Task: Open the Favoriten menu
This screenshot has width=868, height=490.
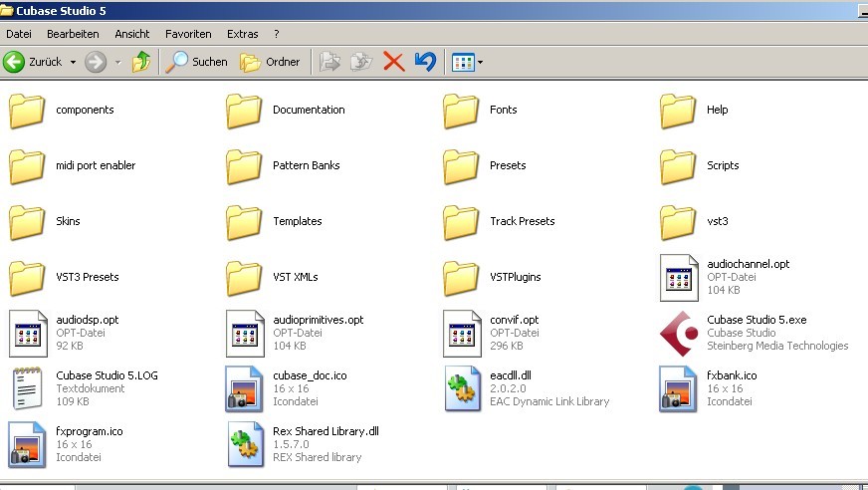Action: click(x=188, y=34)
